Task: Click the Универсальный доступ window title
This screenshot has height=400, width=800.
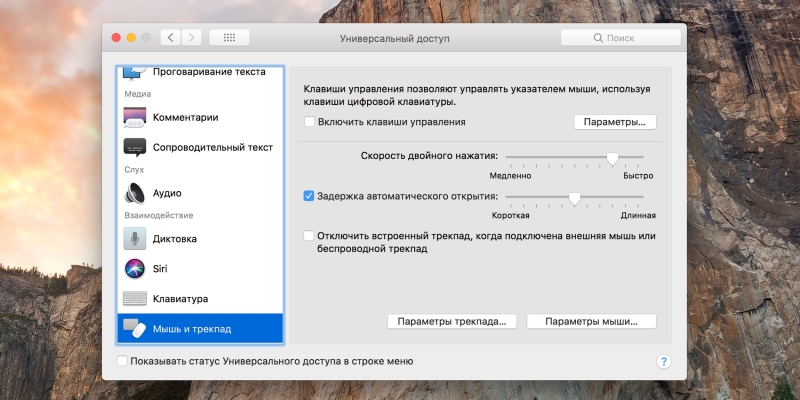Action: click(394, 38)
